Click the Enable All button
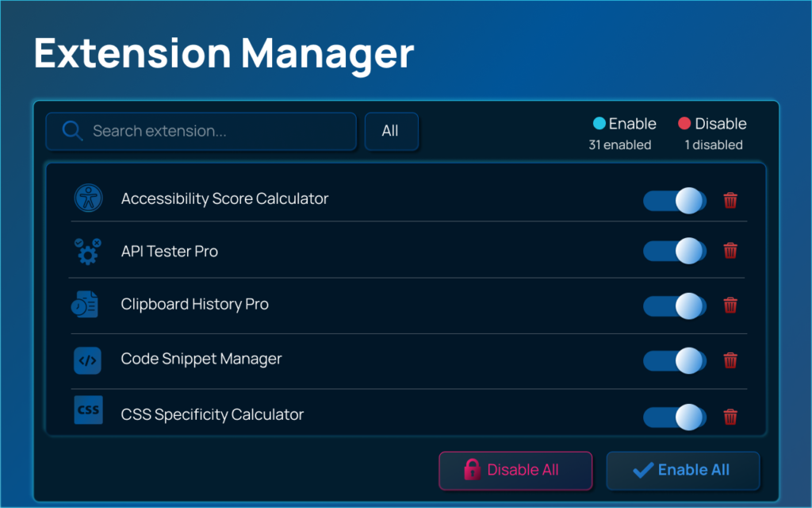The image size is (812, 508). [683, 471]
